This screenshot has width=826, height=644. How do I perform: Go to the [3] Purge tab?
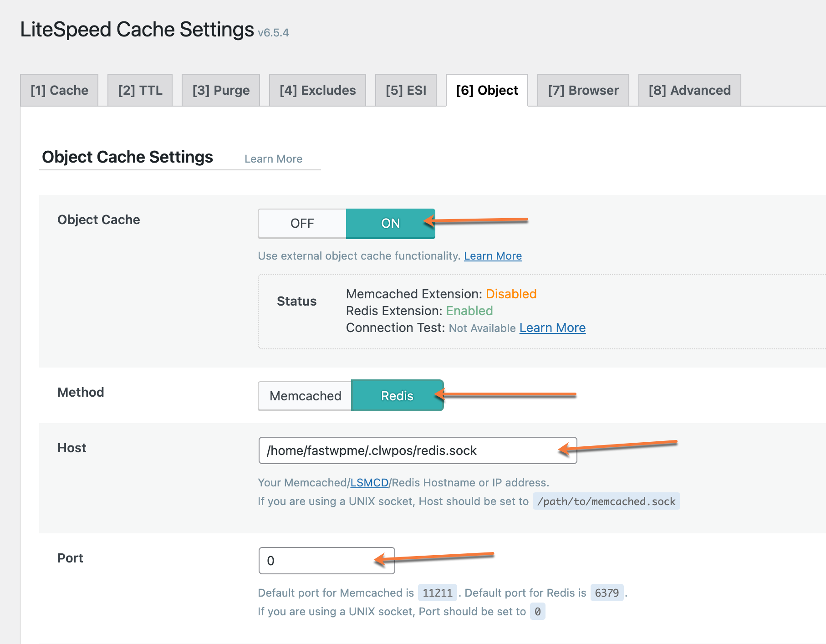pos(221,90)
